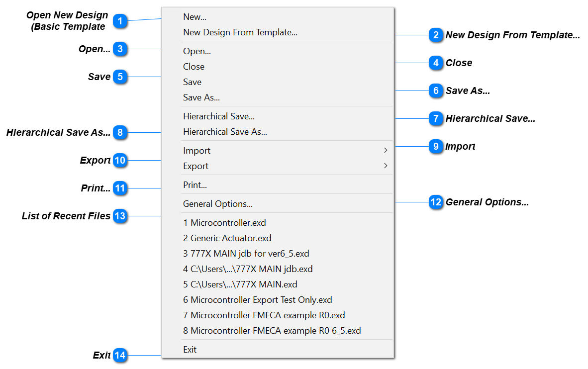Click the Save menu entry
The width and height of the screenshot is (588, 369).
pyautogui.click(x=278, y=82)
